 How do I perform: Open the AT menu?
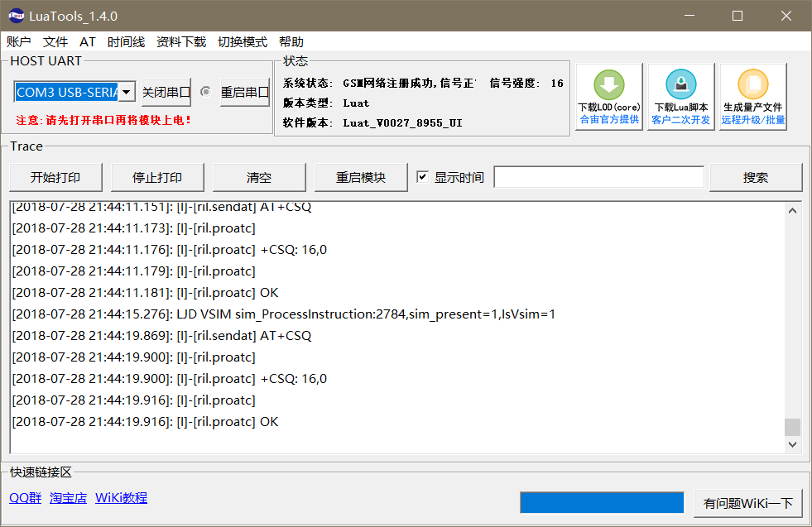88,42
